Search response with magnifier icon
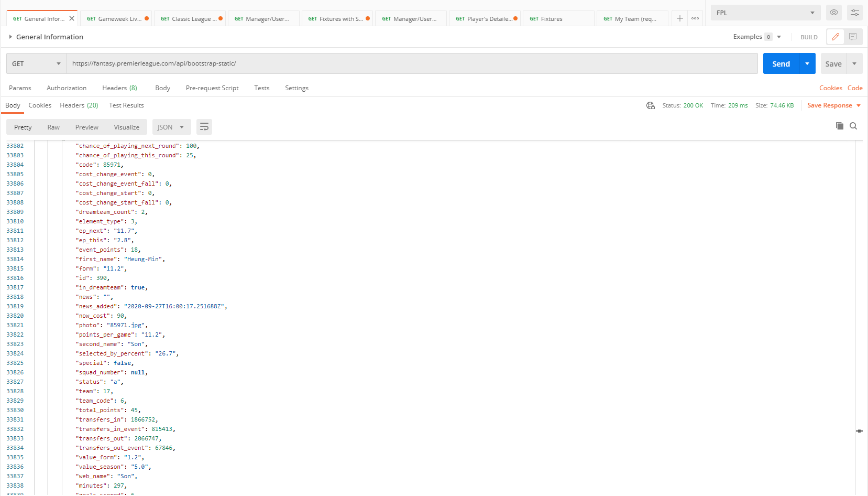 point(853,126)
